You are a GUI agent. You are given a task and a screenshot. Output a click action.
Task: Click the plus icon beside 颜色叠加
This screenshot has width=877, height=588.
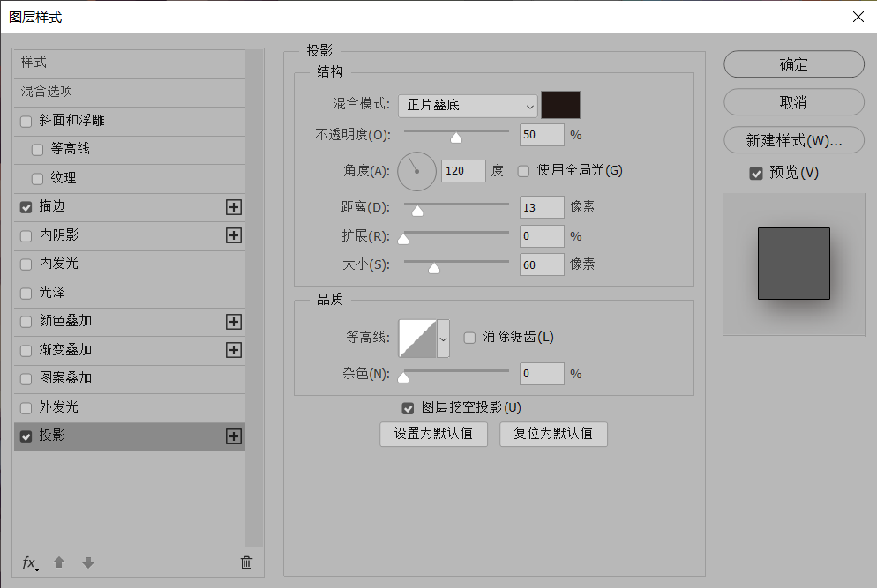[233, 321]
